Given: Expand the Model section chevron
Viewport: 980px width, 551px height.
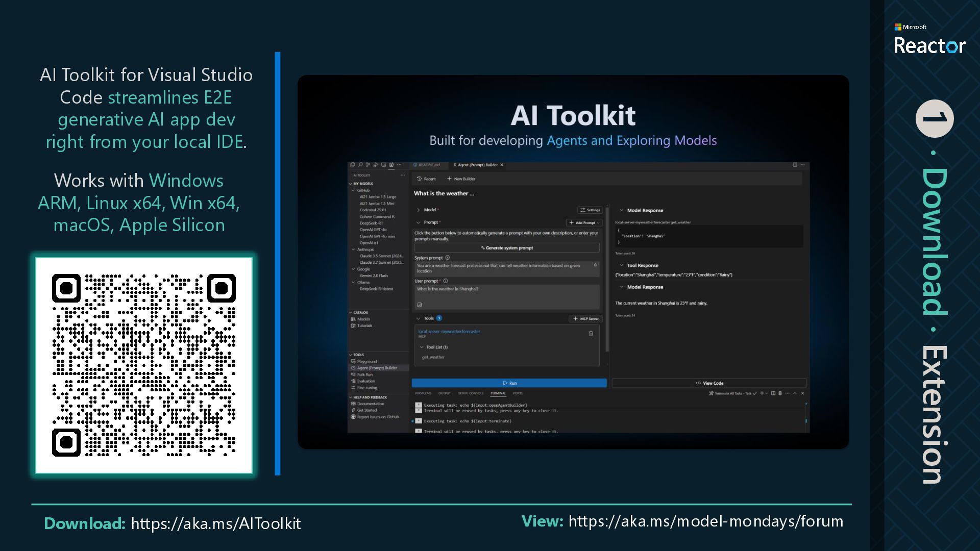Looking at the screenshot, I should (x=418, y=210).
